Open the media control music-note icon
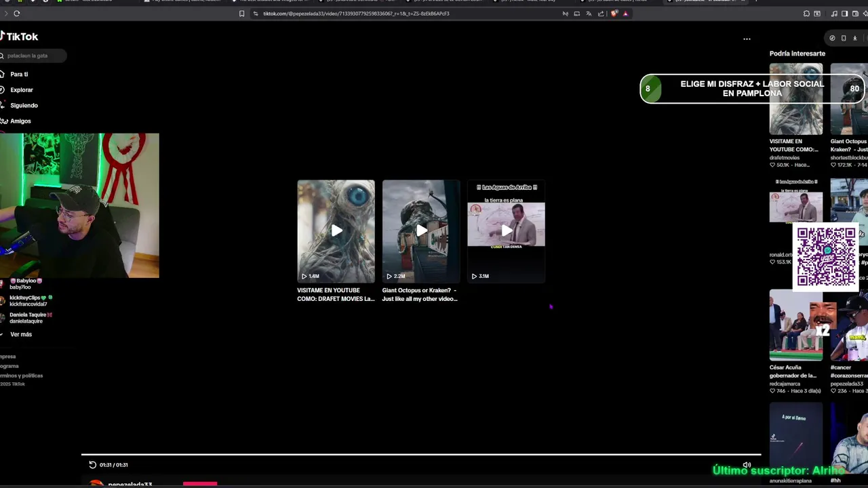 coord(834,14)
